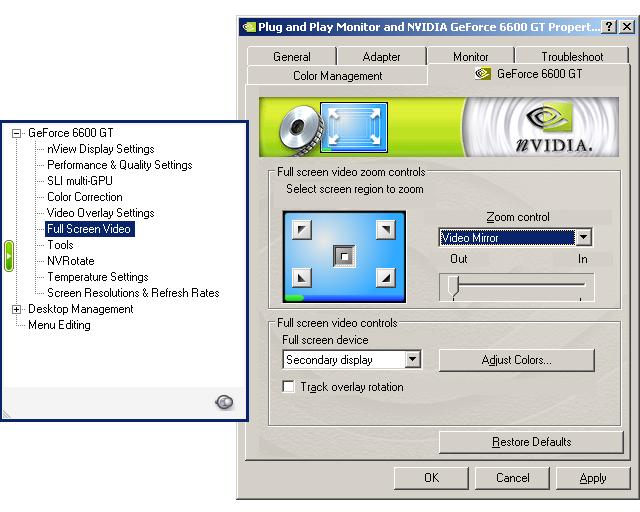Click the title bar help question mark
The width and height of the screenshot is (640, 512).
coord(610,27)
